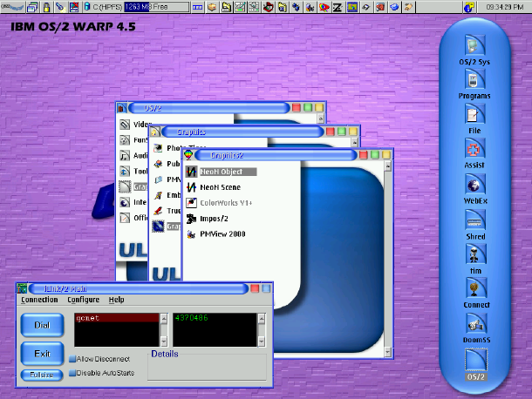The height and width of the screenshot is (399, 532).
Task: Select the Office folder in OS/2 window
Action: [x=133, y=218]
